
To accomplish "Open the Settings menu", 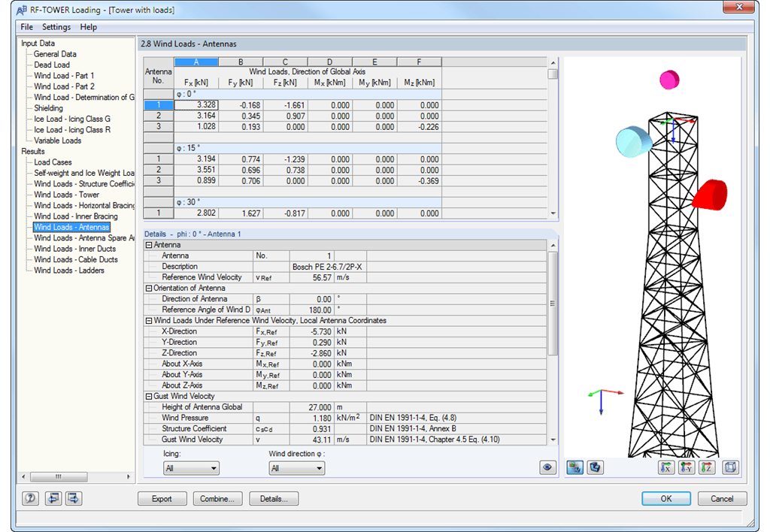I will click(56, 26).
